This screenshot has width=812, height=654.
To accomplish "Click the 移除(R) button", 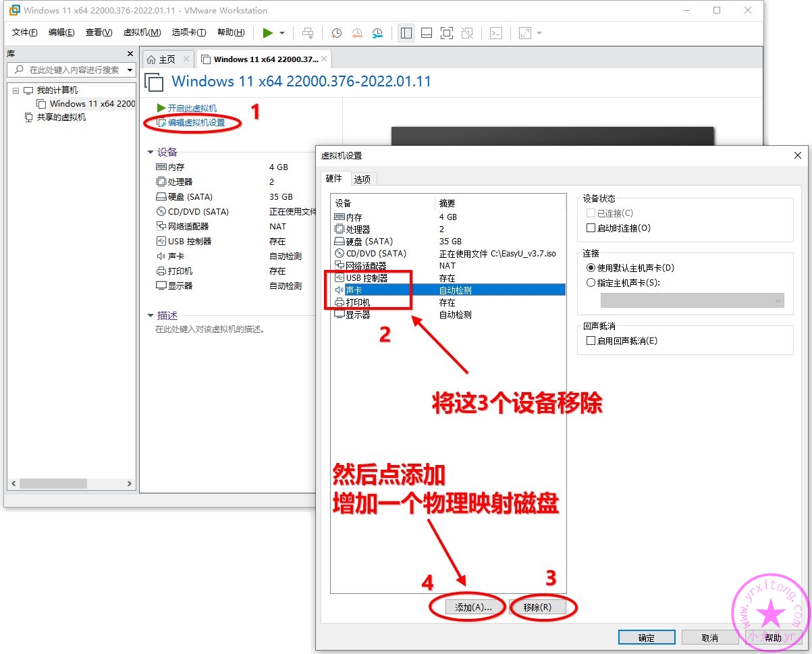I will coord(537,607).
